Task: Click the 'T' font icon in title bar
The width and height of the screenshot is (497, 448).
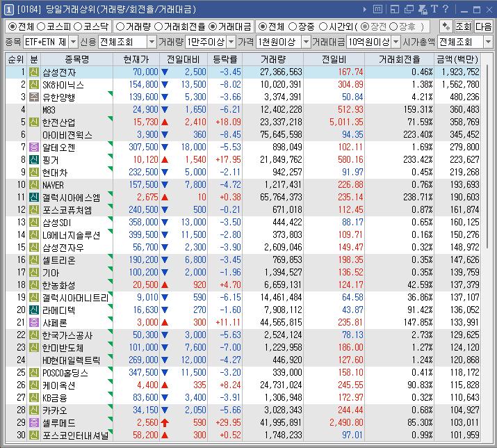Action: 434,9
